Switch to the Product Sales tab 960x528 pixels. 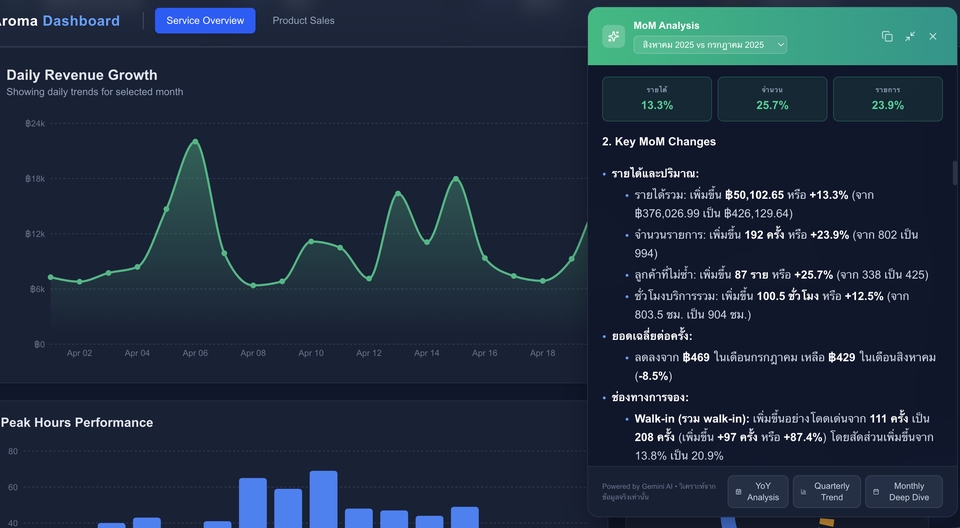(x=304, y=21)
